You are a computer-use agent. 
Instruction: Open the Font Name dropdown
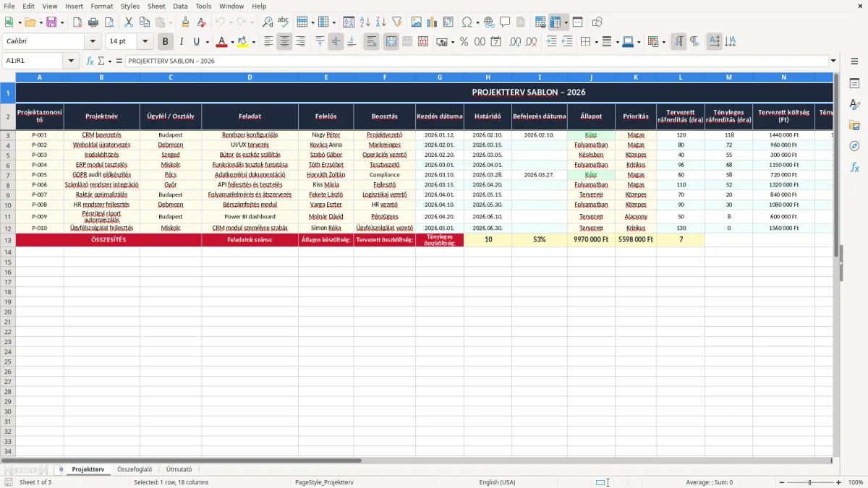pos(92,42)
